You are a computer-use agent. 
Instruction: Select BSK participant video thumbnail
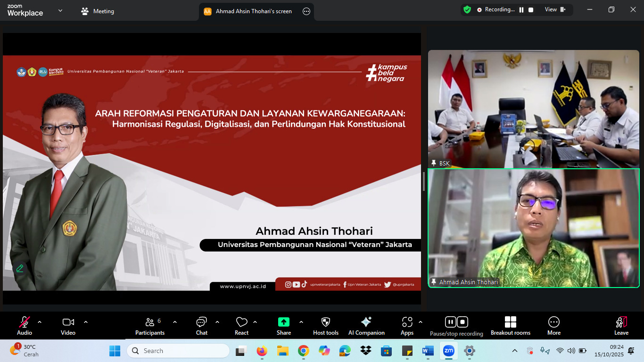[x=533, y=108]
